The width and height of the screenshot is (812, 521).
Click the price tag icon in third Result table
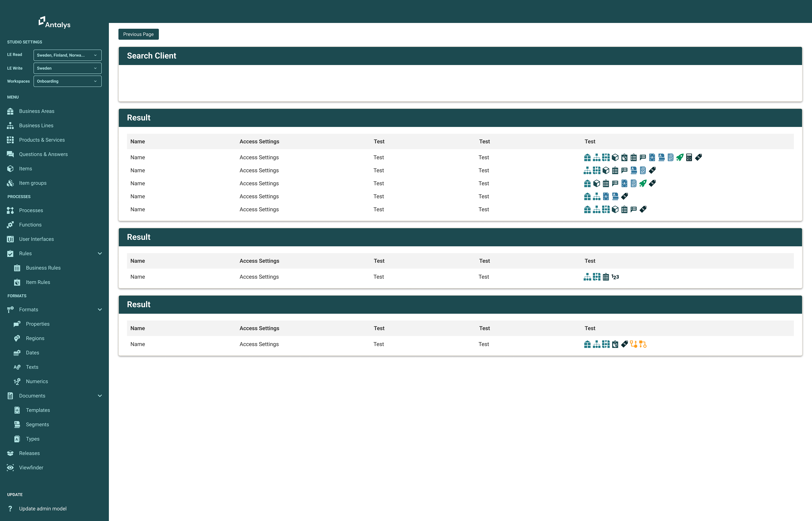624,344
